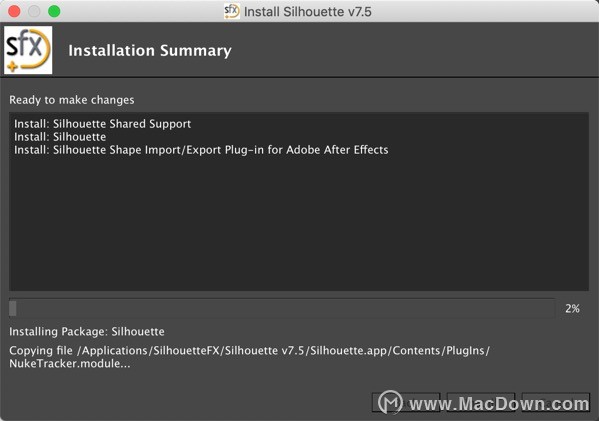Viewport: 599px width, 421px height.
Task: Select the 'Install: Silhouette' summary line
Action: click(x=60, y=137)
